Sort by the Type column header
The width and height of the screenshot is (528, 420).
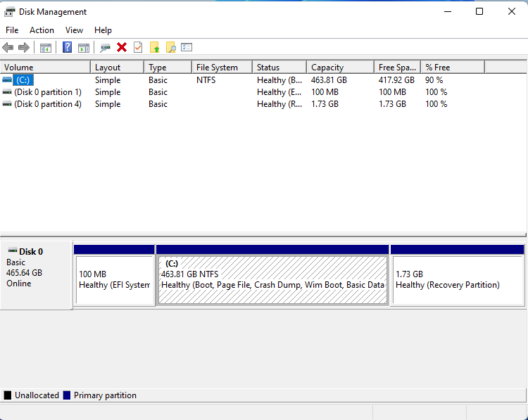point(168,68)
